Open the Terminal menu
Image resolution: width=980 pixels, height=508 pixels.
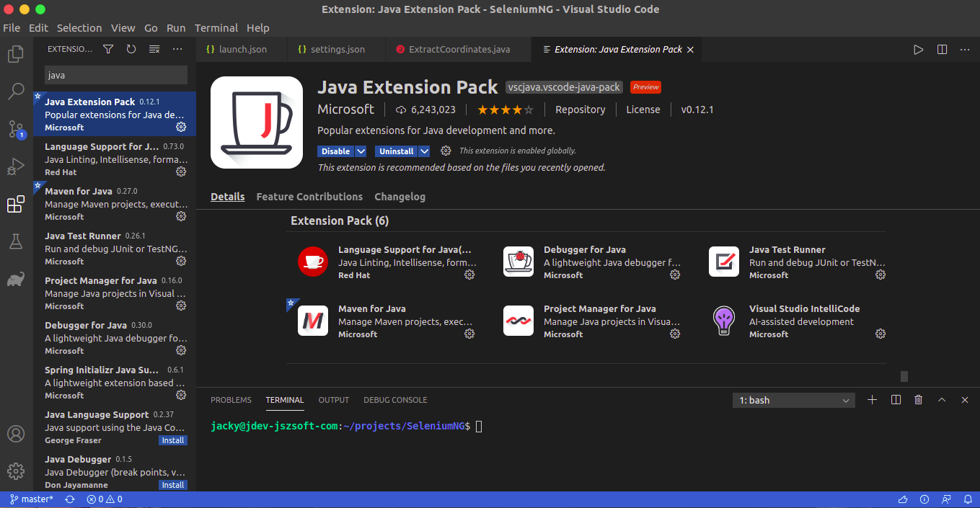point(216,28)
